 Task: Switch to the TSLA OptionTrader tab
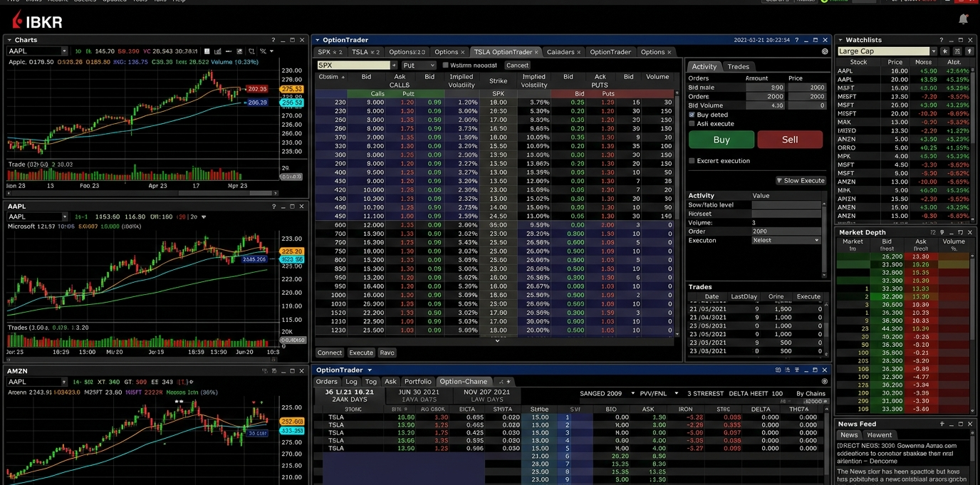[x=506, y=51]
